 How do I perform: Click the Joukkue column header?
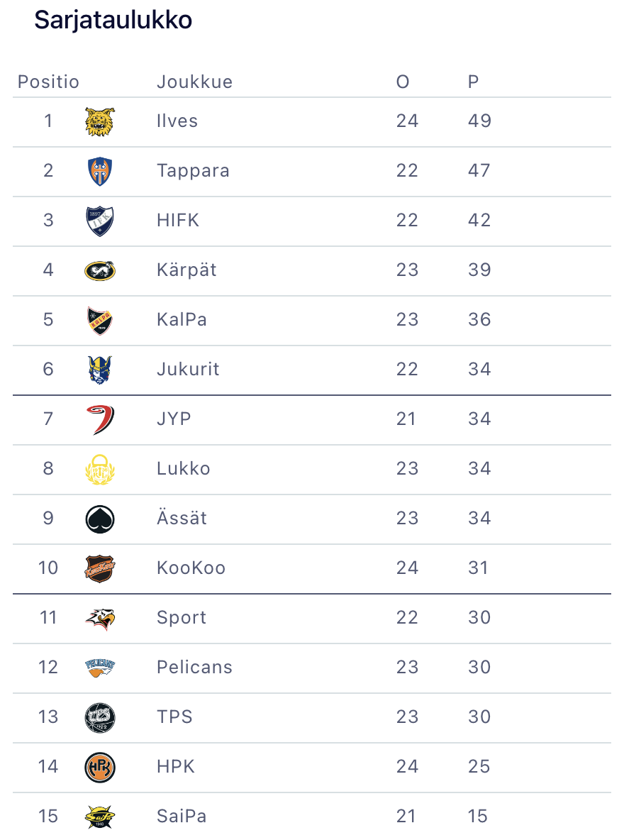pyautogui.click(x=194, y=82)
